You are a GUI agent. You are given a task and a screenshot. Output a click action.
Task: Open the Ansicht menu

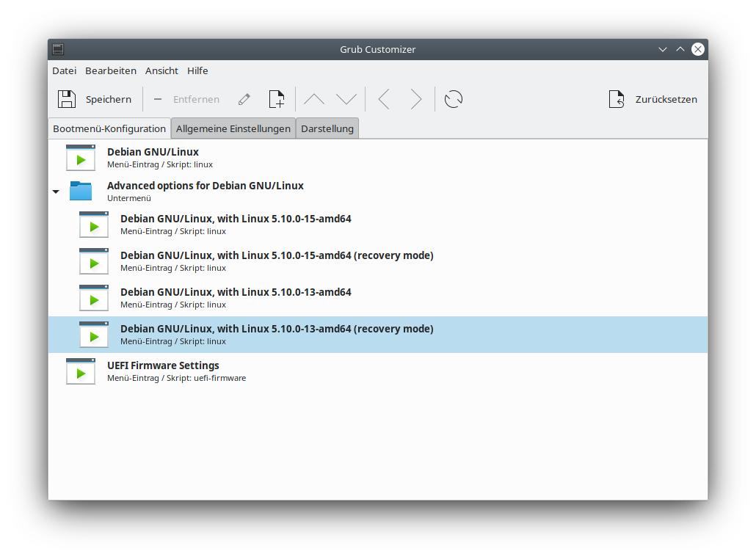pos(161,70)
